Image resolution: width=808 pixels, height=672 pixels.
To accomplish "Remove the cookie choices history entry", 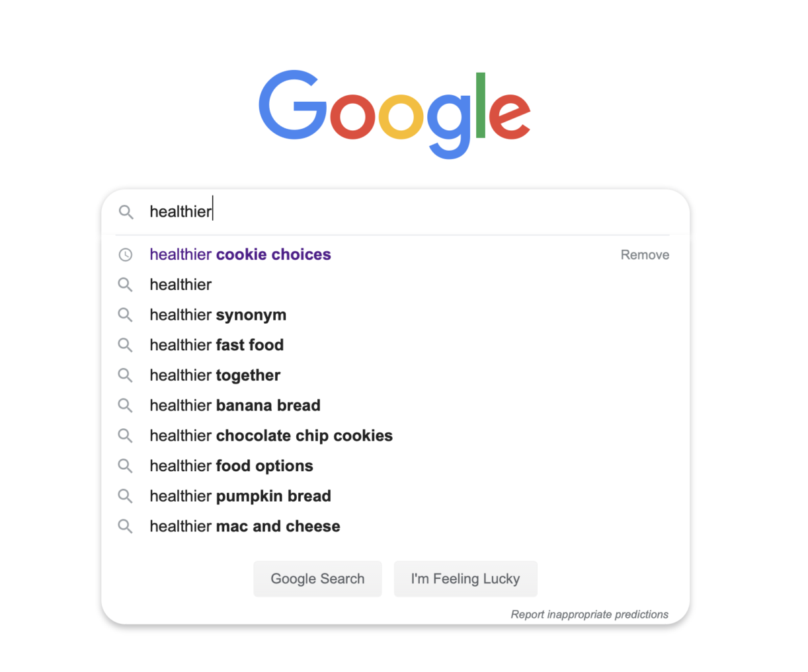I will click(645, 255).
